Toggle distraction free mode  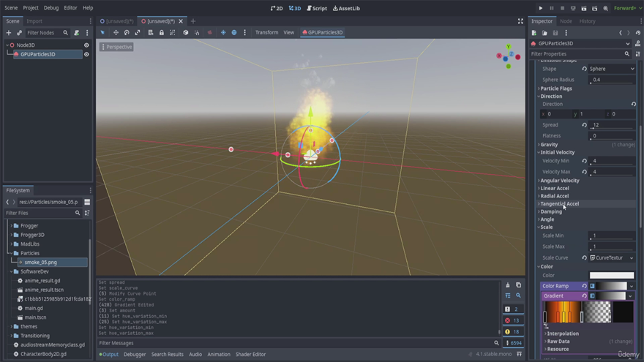click(x=520, y=21)
